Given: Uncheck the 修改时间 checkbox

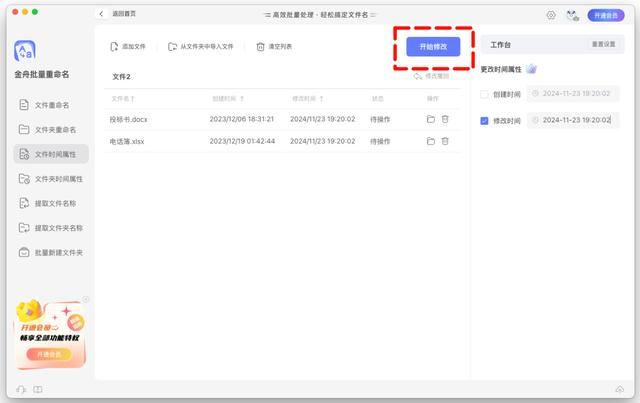Looking at the screenshot, I should [485, 120].
